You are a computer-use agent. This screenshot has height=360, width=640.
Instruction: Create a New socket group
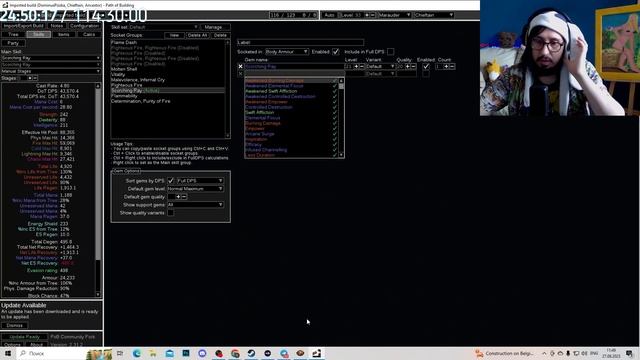coord(174,35)
